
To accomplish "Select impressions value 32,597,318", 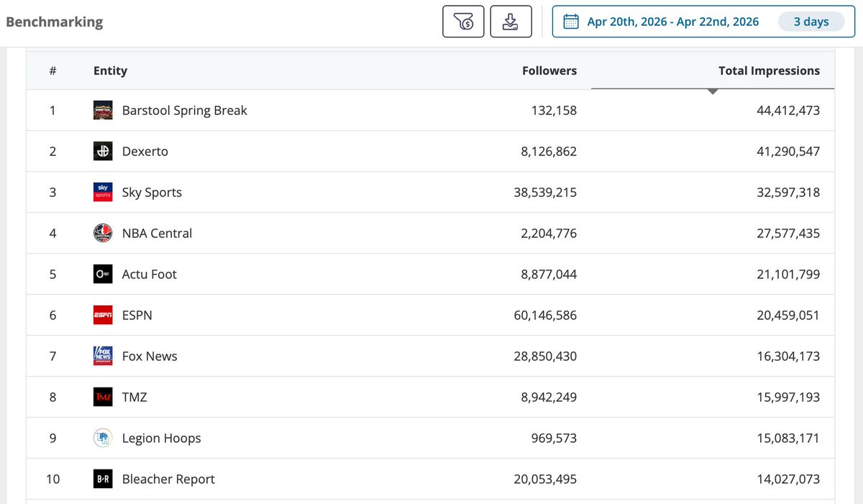I will [787, 192].
